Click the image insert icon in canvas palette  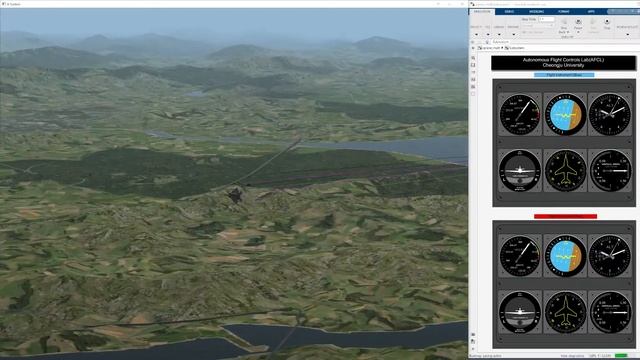[473, 87]
